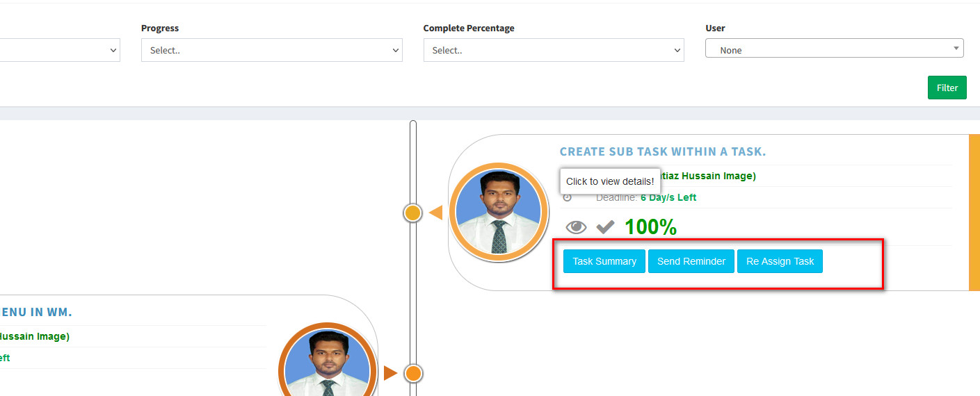The image size is (980, 396).
Task: Click the gray checkmark icon beside 100%
Action: [x=605, y=227]
